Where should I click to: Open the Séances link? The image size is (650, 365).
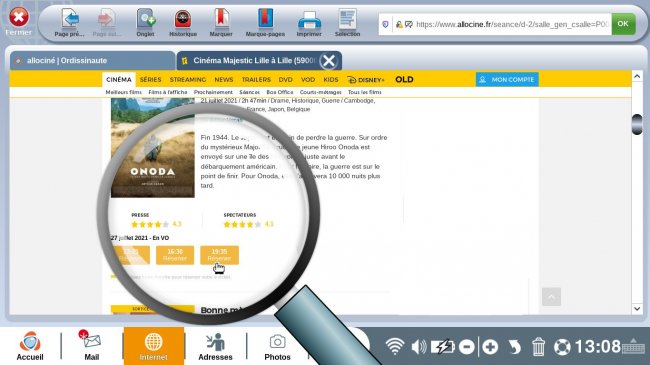coord(250,92)
